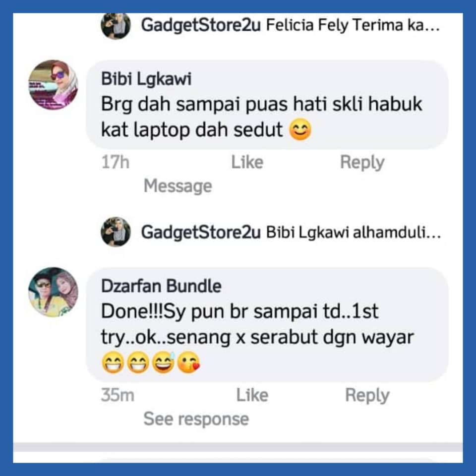Viewport: 476px width, 476px height.
Task: Open Bibi Lgkawi's profile picture
Action: pos(53,85)
